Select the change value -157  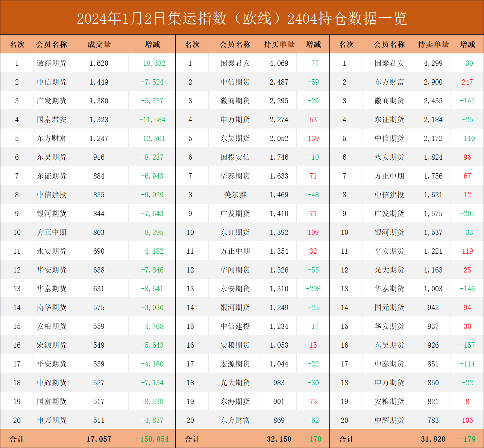click(467, 345)
